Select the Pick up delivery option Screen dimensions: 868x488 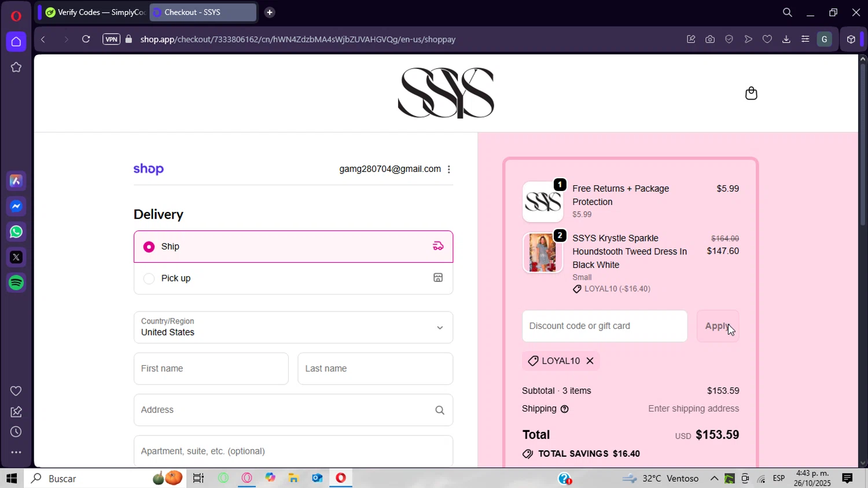tap(293, 278)
